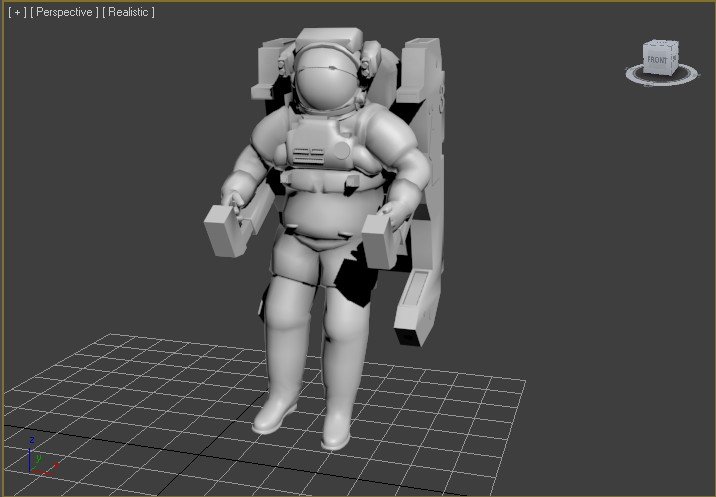Select the astronaut chest control pack
716x497 pixels.
319,142
